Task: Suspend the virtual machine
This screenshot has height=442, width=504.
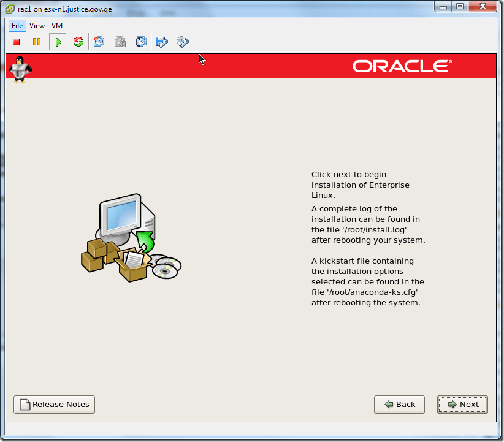Action: [37, 41]
